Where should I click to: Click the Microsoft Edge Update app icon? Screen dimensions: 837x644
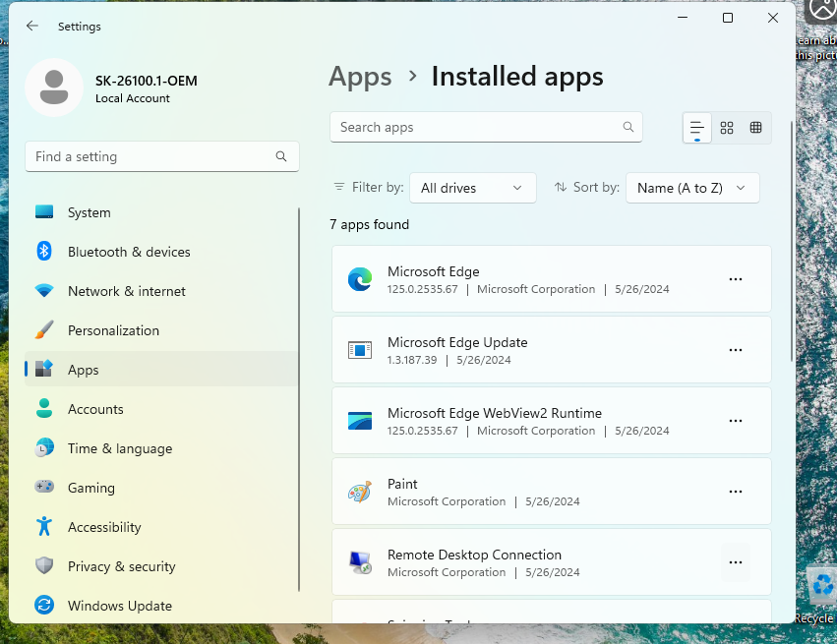(x=360, y=350)
